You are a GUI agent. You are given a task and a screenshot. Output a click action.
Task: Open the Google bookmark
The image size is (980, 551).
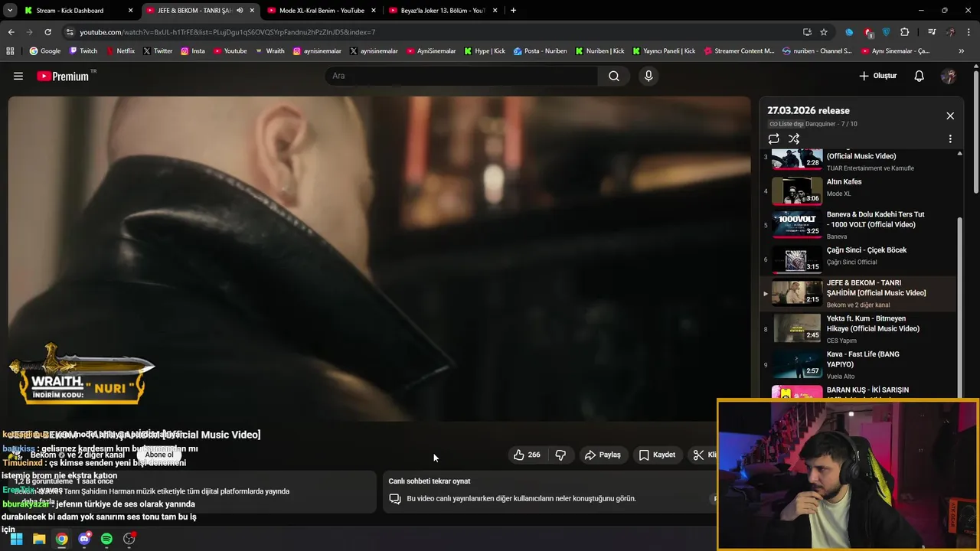click(44, 51)
